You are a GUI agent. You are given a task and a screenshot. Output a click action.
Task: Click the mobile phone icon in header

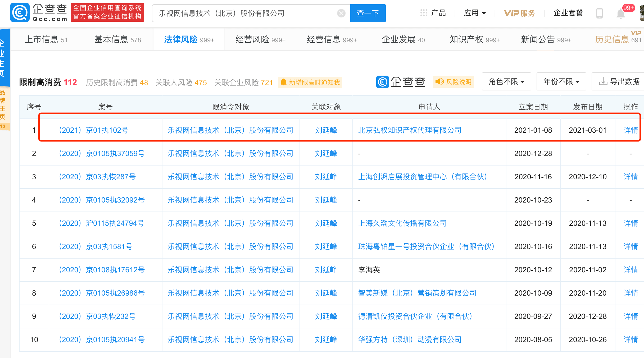point(600,13)
